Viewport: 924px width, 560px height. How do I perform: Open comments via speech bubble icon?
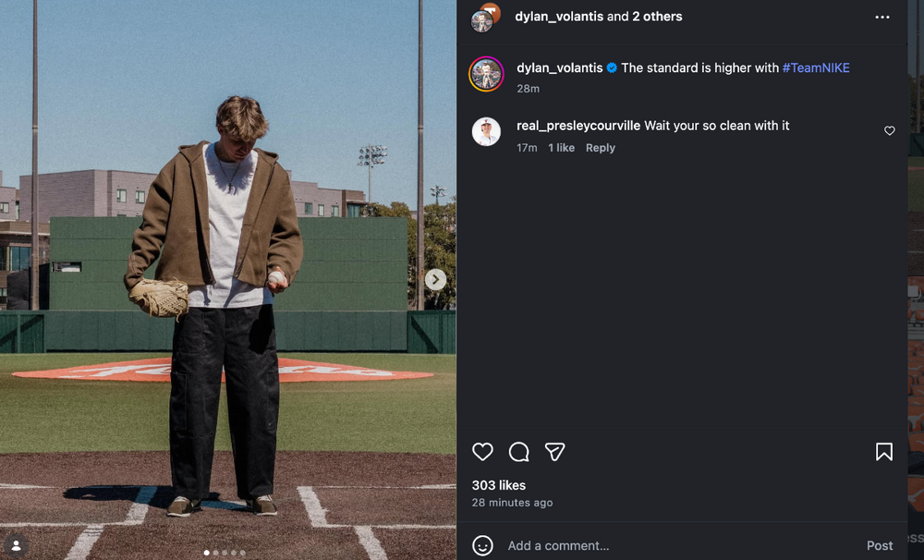coord(519,452)
